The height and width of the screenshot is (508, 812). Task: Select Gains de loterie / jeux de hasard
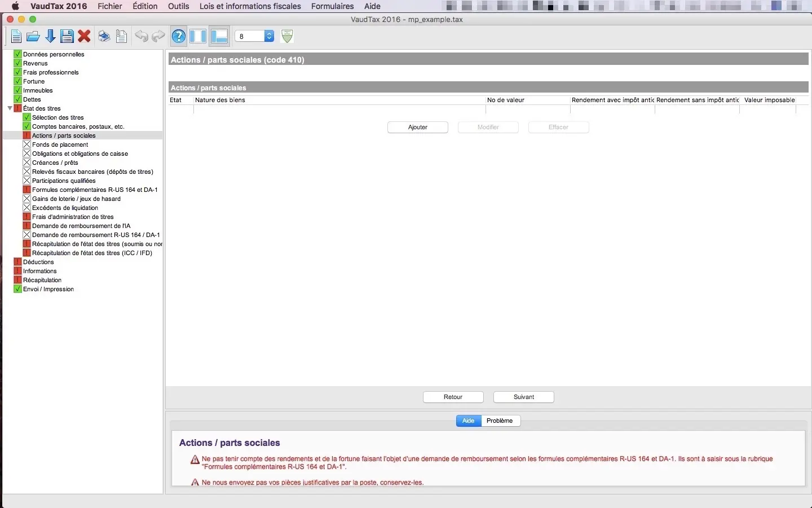click(77, 199)
